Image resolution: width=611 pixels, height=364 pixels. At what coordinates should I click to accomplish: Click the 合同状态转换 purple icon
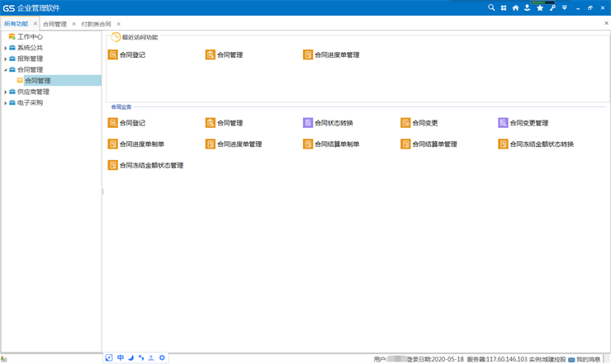click(x=308, y=123)
